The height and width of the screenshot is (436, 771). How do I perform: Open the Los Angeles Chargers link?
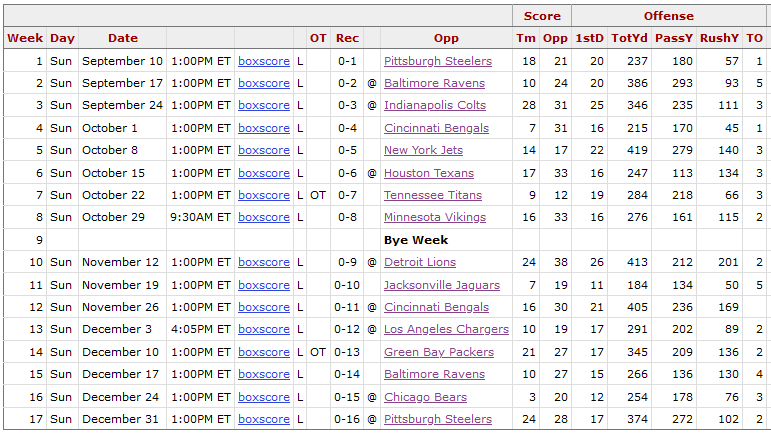pyautogui.click(x=446, y=329)
